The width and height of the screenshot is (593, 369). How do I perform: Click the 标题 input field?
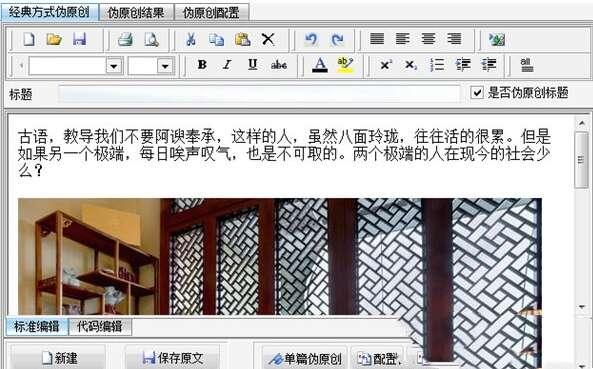259,94
